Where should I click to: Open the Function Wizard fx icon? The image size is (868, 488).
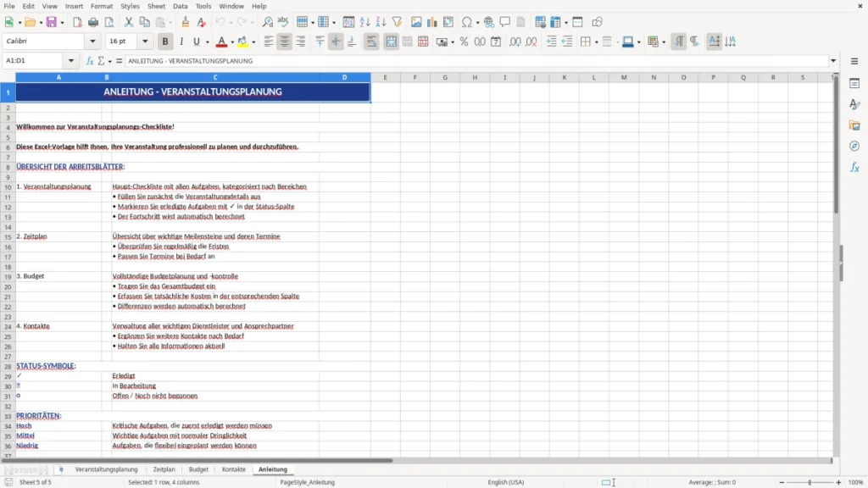(x=90, y=61)
